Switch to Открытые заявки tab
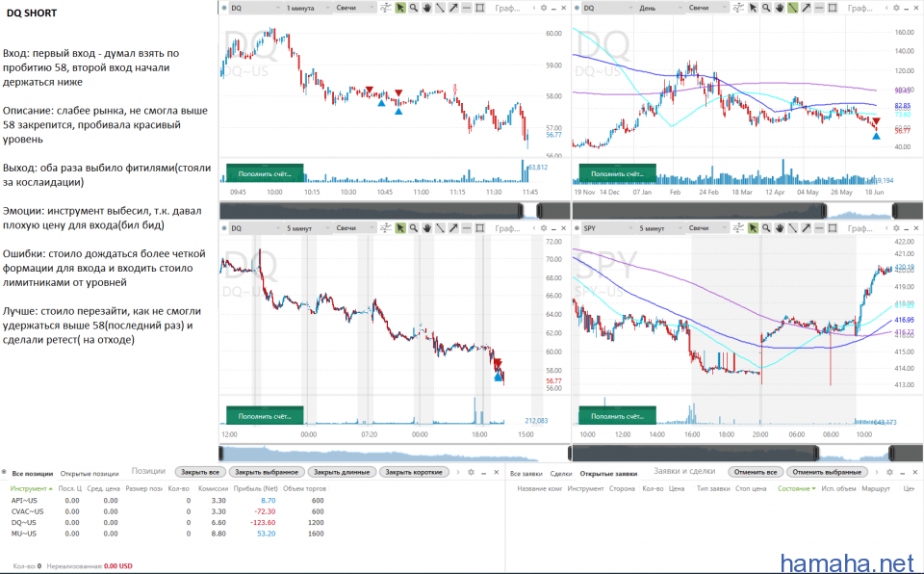Screen dimensions: 924x574 (608, 473)
